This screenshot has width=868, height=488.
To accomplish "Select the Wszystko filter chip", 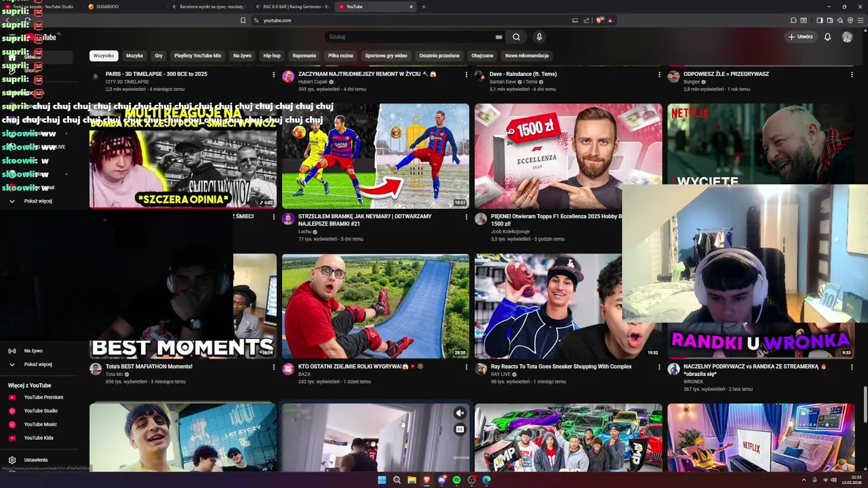I will pyautogui.click(x=104, y=56).
